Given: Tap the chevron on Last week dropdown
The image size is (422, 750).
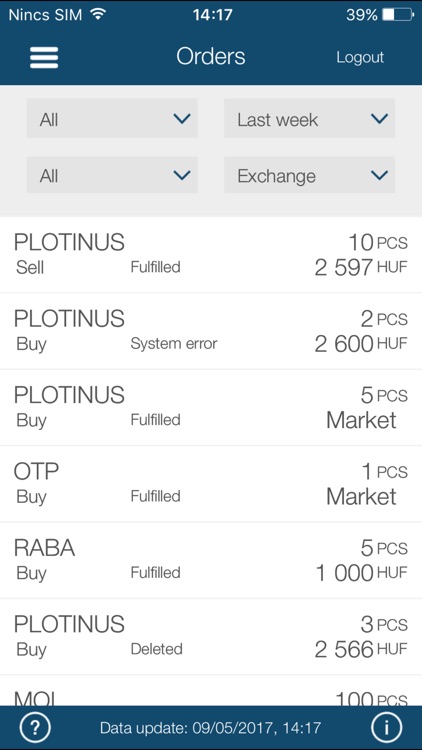Looking at the screenshot, I should point(379,119).
